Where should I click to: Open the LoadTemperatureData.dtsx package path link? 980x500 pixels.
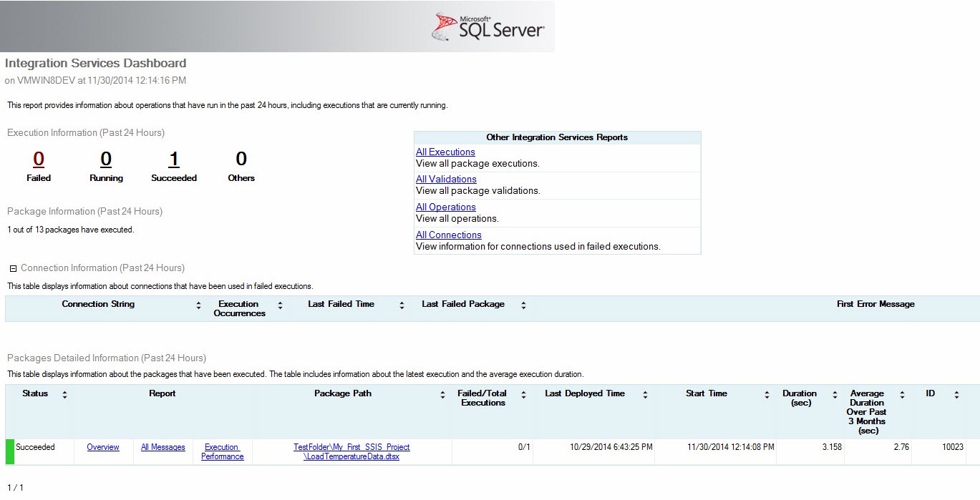pos(351,451)
